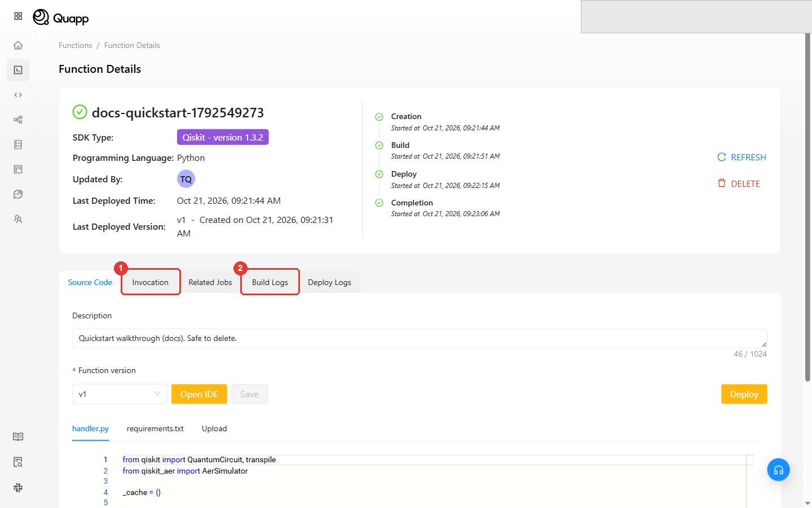This screenshot has width=812, height=508.
Task: Go to Home in sidebar
Action: tap(18, 45)
